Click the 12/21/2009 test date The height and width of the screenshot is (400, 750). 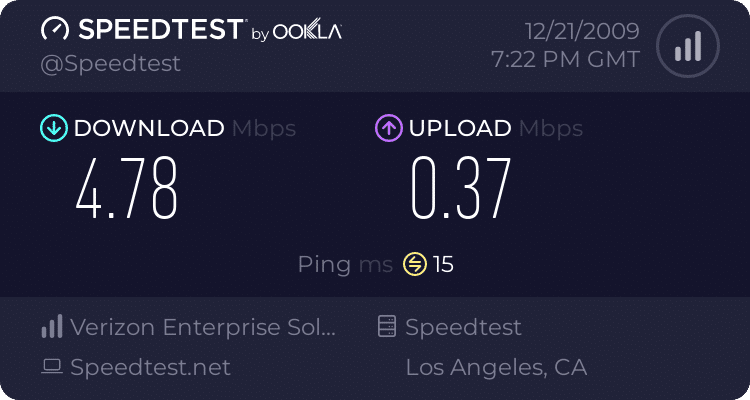582,31
